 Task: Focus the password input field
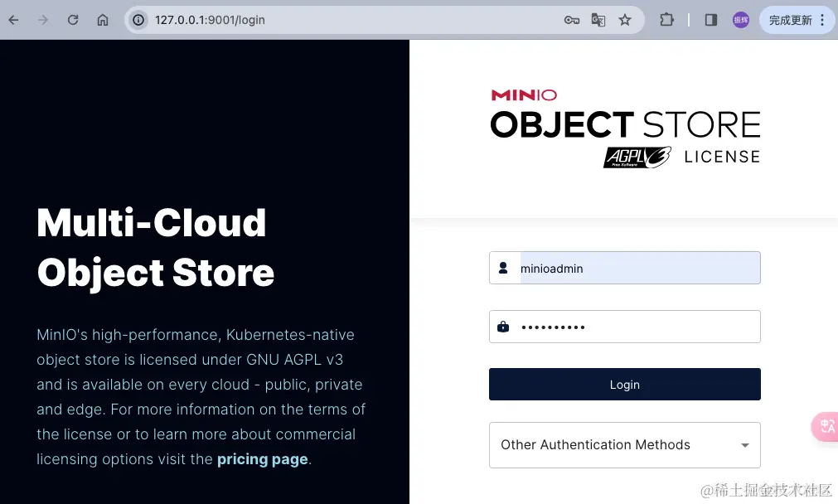pos(625,327)
